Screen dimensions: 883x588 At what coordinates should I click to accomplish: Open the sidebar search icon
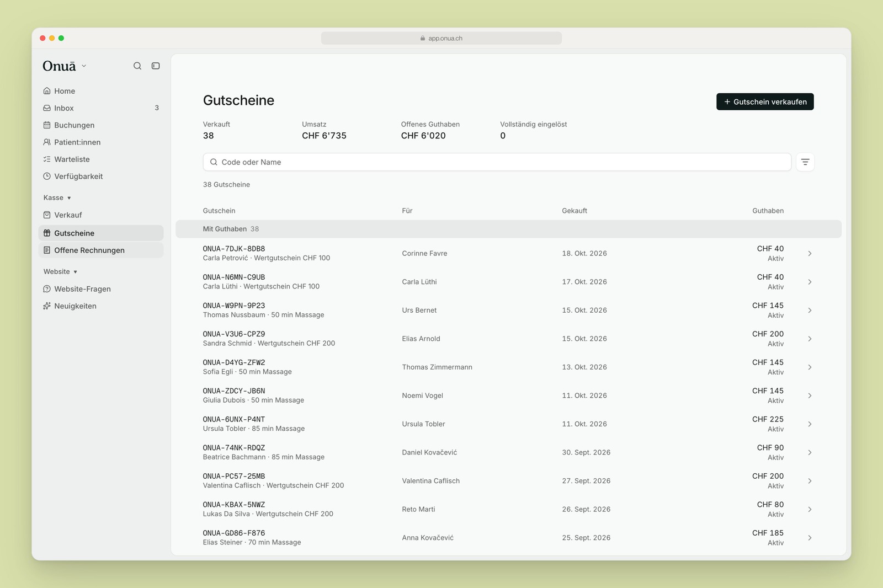137,66
